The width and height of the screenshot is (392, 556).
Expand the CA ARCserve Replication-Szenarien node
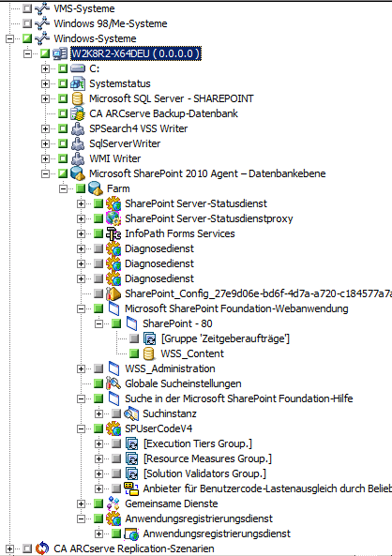[9, 548]
